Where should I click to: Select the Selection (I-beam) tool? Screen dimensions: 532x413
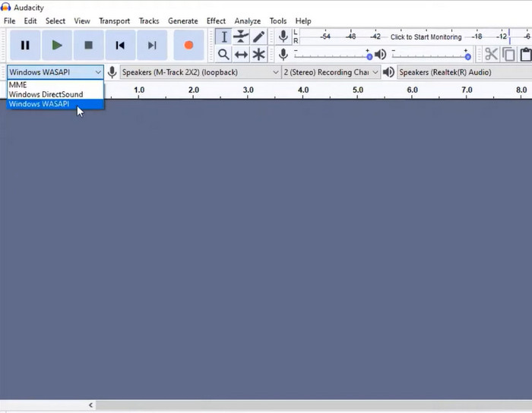tap(223, 36)
